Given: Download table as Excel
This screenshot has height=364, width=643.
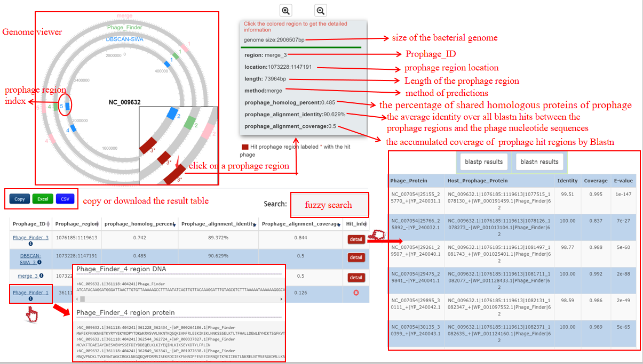Looking at the screenshot, I should pos(43,199).
